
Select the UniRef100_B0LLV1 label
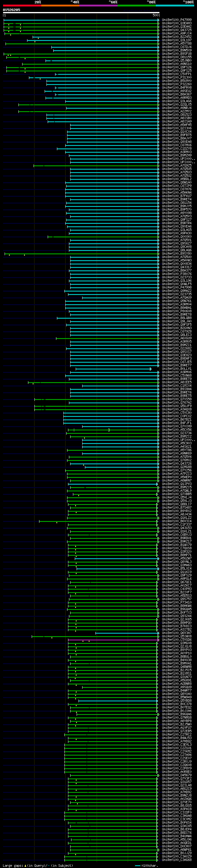176,369
